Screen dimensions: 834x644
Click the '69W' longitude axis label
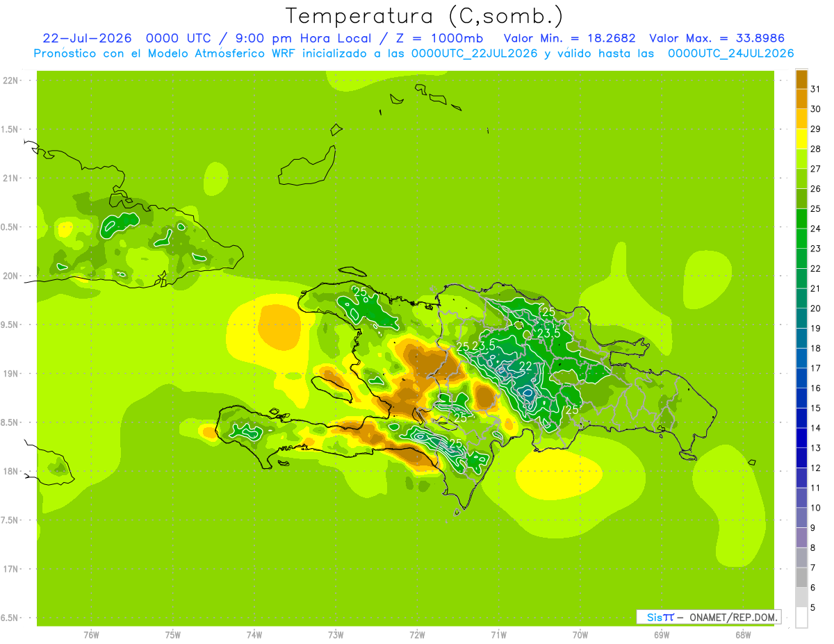[x=662, y=635]
